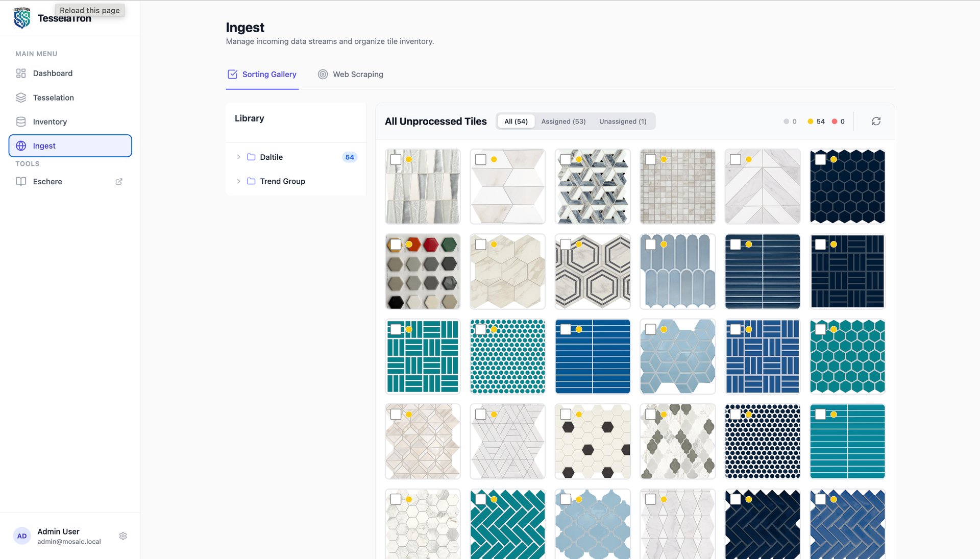Select checkbox on gray glass trapezoid tile

point(396,159)
